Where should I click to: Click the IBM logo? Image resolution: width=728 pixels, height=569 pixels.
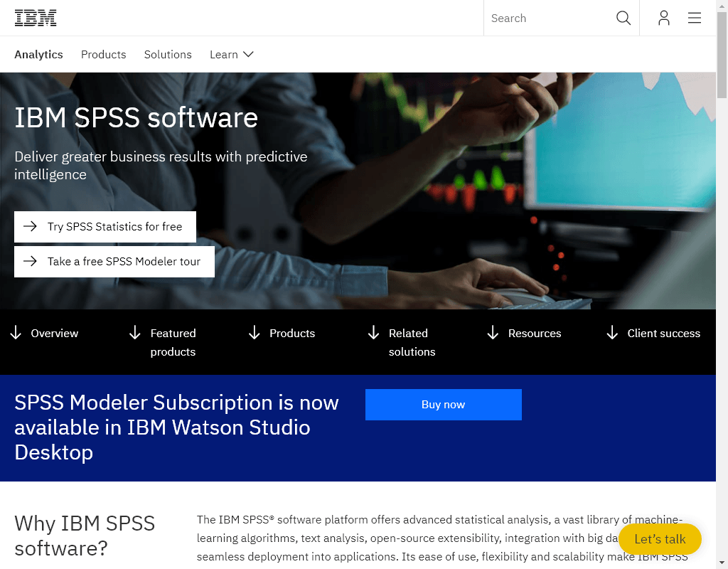click(x=36, y=18)
